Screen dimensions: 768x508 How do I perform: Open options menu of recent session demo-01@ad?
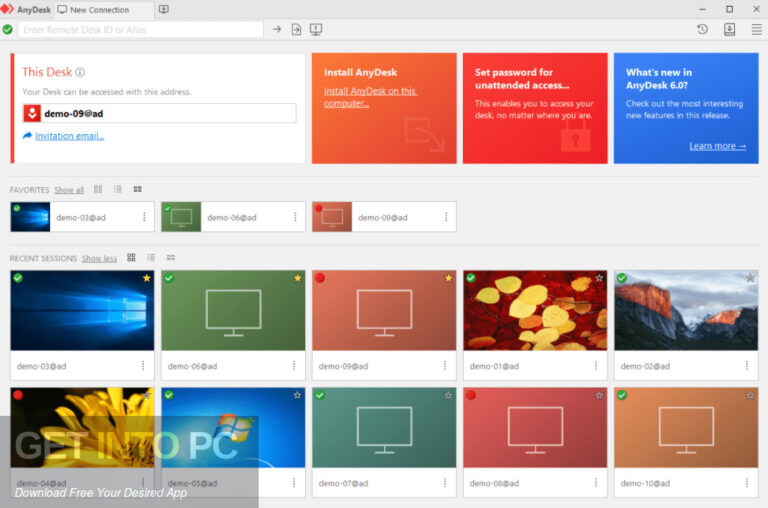(596, 365)
